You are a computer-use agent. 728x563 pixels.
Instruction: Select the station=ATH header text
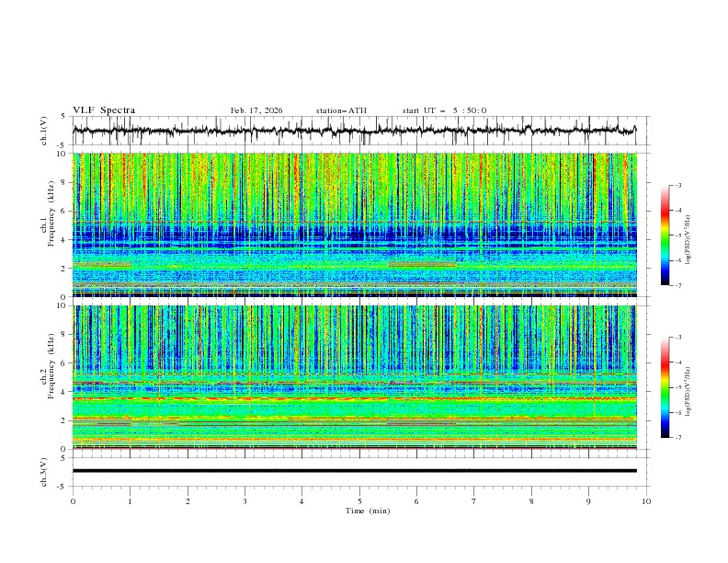tap(341, 110)
